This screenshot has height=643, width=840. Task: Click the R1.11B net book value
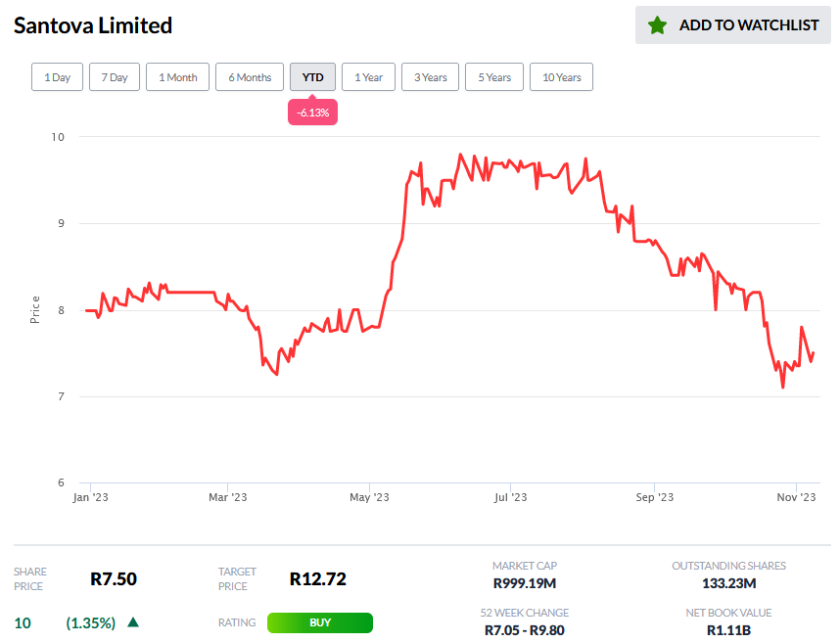[x=728, y=630]
